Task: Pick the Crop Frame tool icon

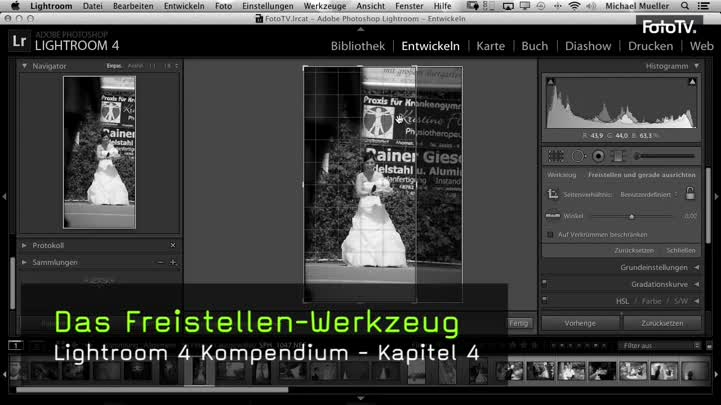Action: pyautogui.click(x=553, y=193)
